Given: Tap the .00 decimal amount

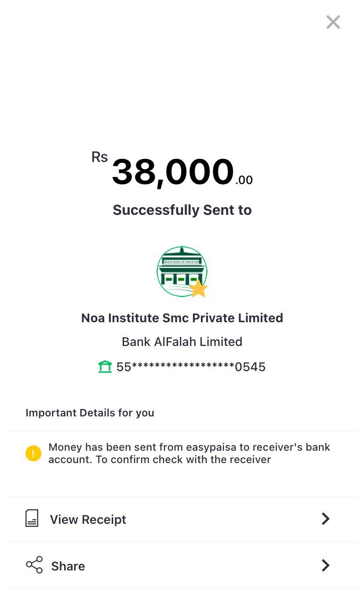Looking at the screenshot, I should click(244, 180).
